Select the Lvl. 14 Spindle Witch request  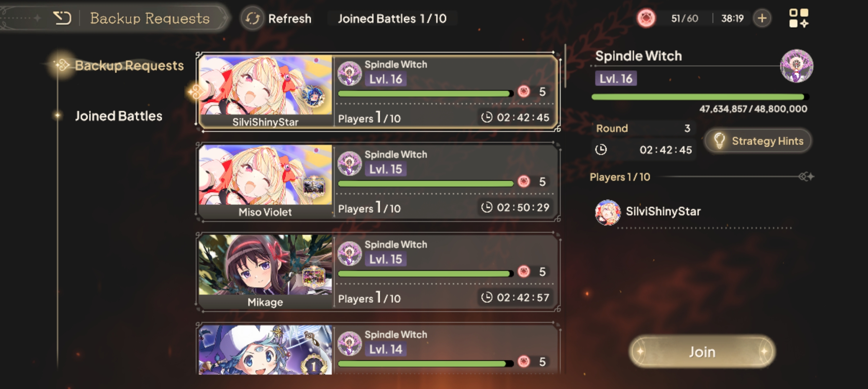pyautogui.click(x=378, y=349)
